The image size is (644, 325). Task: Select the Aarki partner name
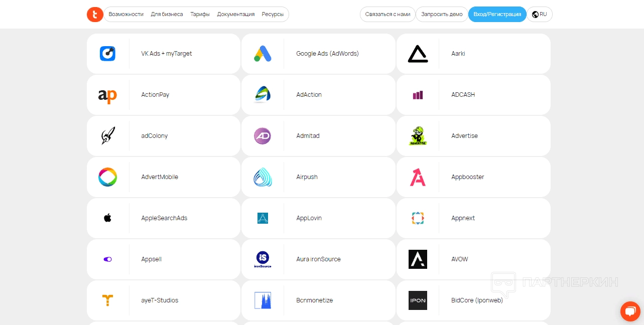(x=458, y=54)
